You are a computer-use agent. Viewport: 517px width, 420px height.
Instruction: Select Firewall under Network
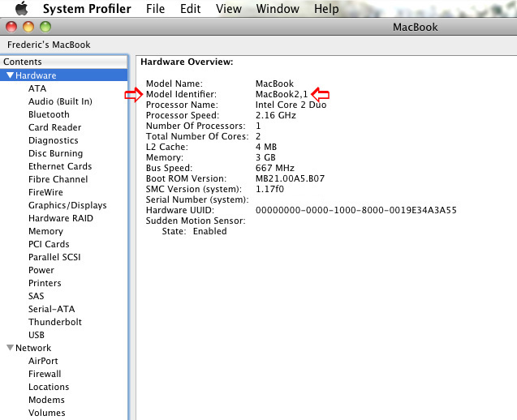click(x=45, y=374)
